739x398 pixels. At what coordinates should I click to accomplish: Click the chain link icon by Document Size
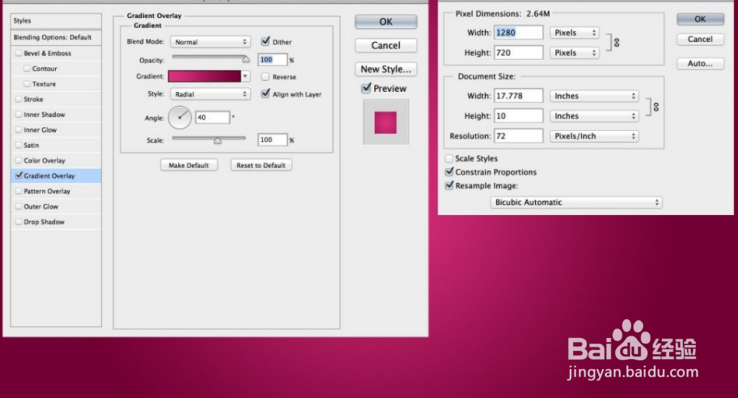click(656, 107)
